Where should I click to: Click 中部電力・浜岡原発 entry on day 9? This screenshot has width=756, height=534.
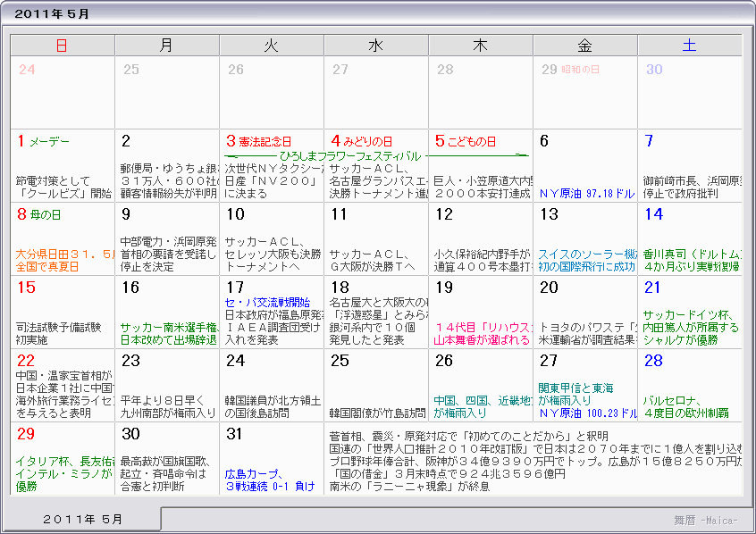point(168,254)
